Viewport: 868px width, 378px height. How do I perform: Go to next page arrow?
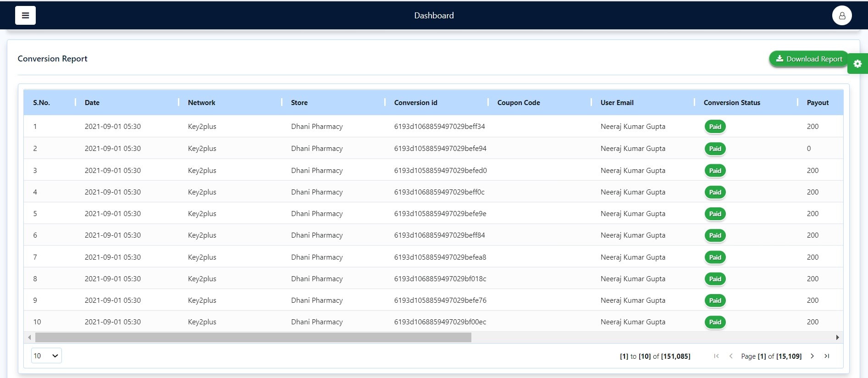(x=812, y=356)
